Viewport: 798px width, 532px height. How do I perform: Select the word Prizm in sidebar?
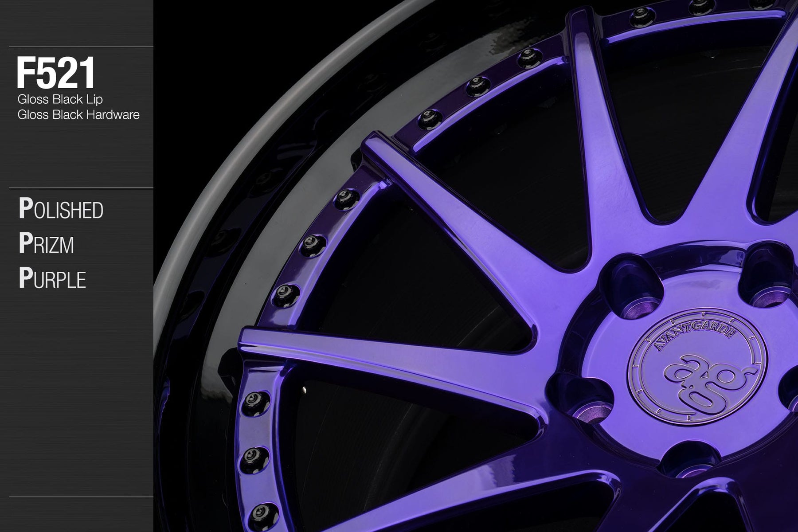click(46, 244)
